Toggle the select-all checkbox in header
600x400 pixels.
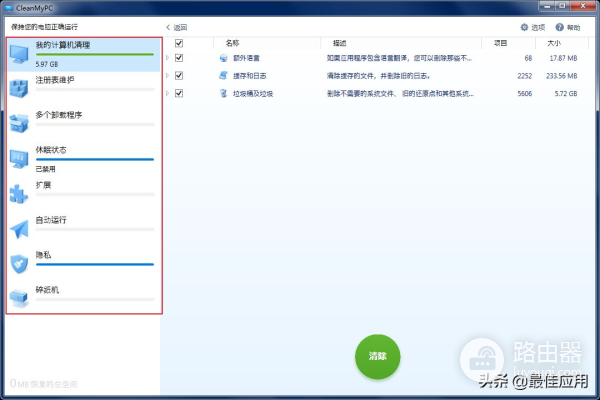(179, 44)
